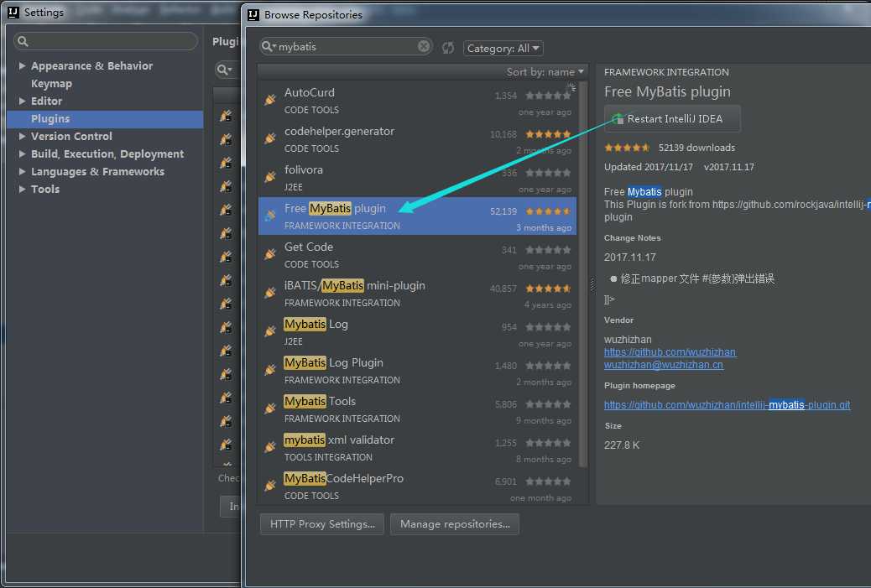Expand Version Control settings node
The image size is (871, 588).
pos(22,136)
